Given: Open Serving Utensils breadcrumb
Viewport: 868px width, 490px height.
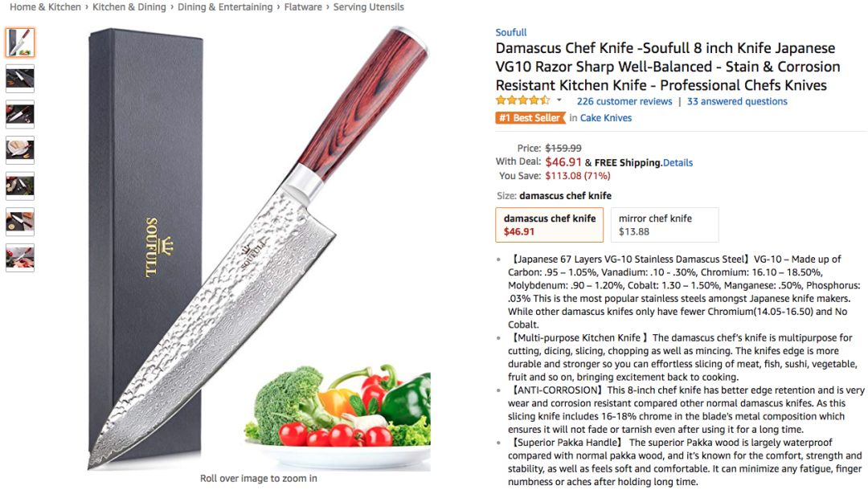Looking at the screenshot, I should (x=369, y=7).
